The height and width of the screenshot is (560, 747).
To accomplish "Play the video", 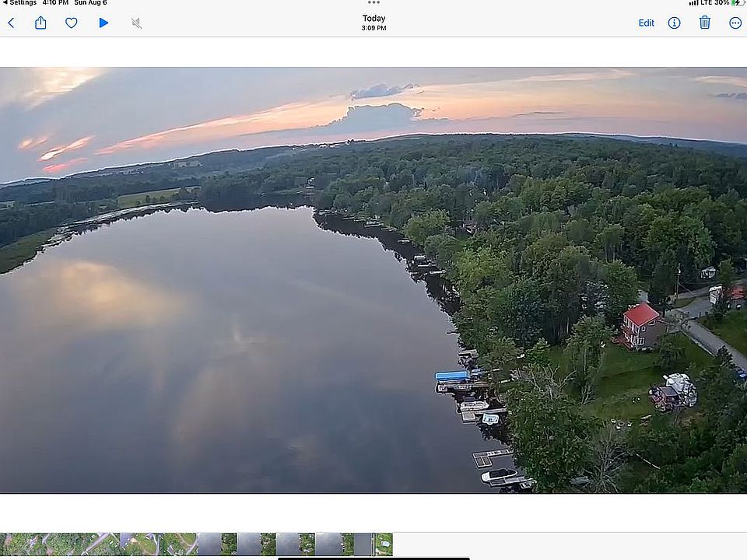I will (x=103, y=23).
